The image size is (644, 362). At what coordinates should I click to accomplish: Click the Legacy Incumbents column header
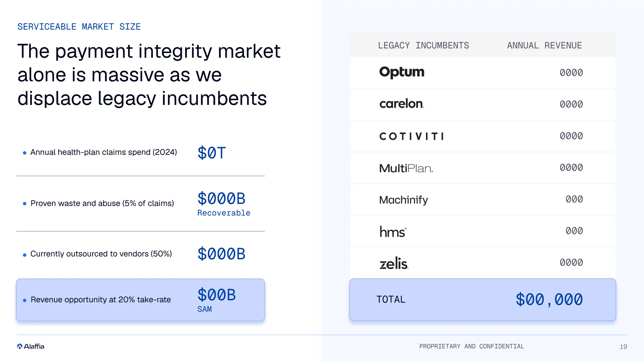point(424,46)
